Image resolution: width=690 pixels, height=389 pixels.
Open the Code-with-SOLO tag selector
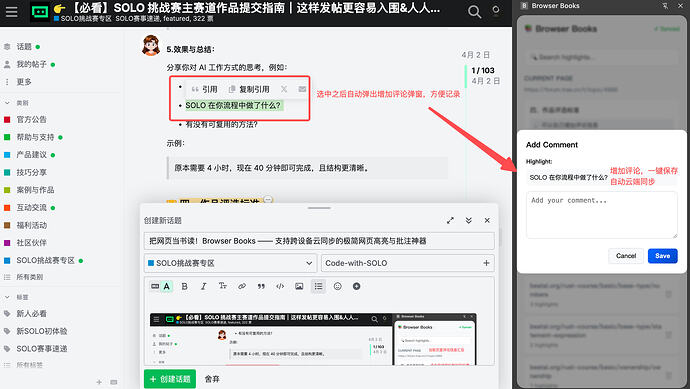point(408,263)
